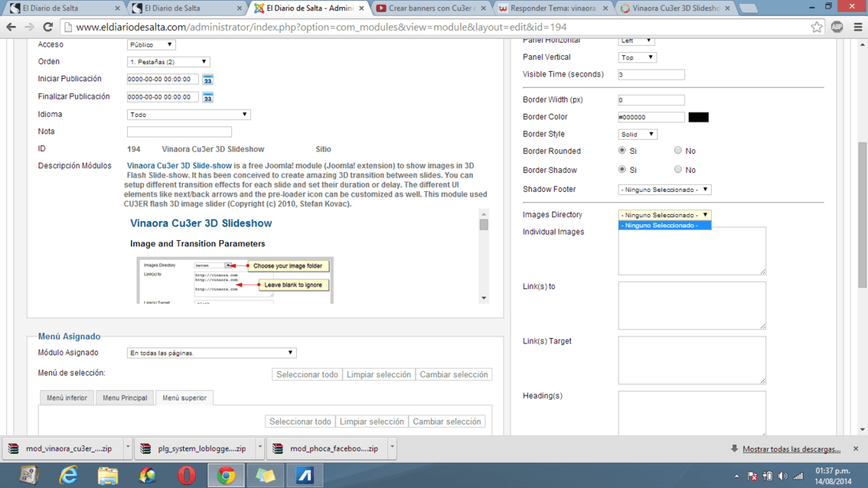This screenshot has height=488, width=868.
Task: Click upper Cambiar selección button
Action: [454, 374]
